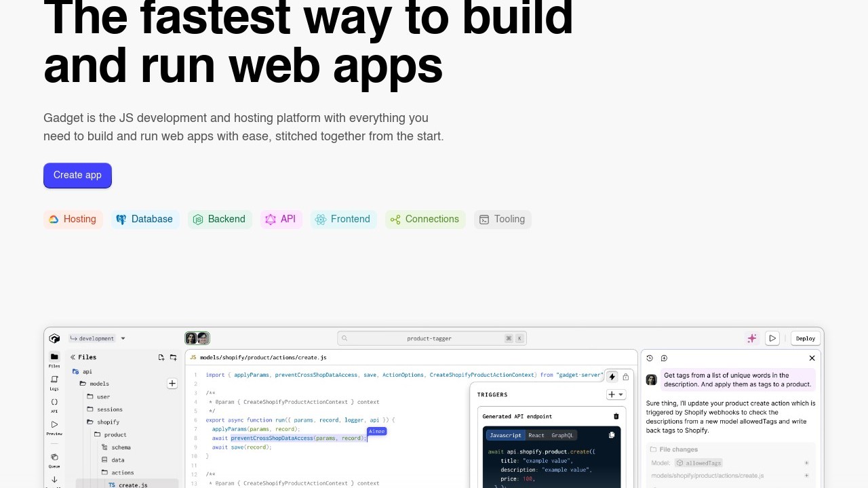Open the Backend feature tab

click(x=220, y=220)
